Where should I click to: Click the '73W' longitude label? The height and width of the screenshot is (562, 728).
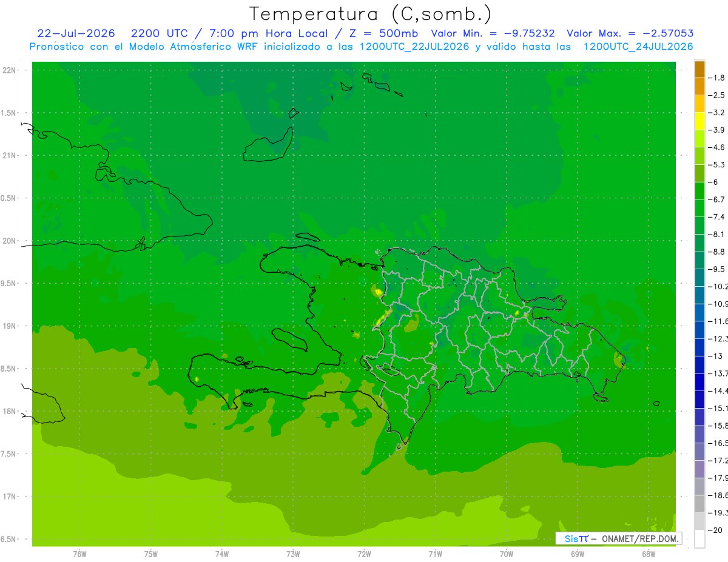293,554
